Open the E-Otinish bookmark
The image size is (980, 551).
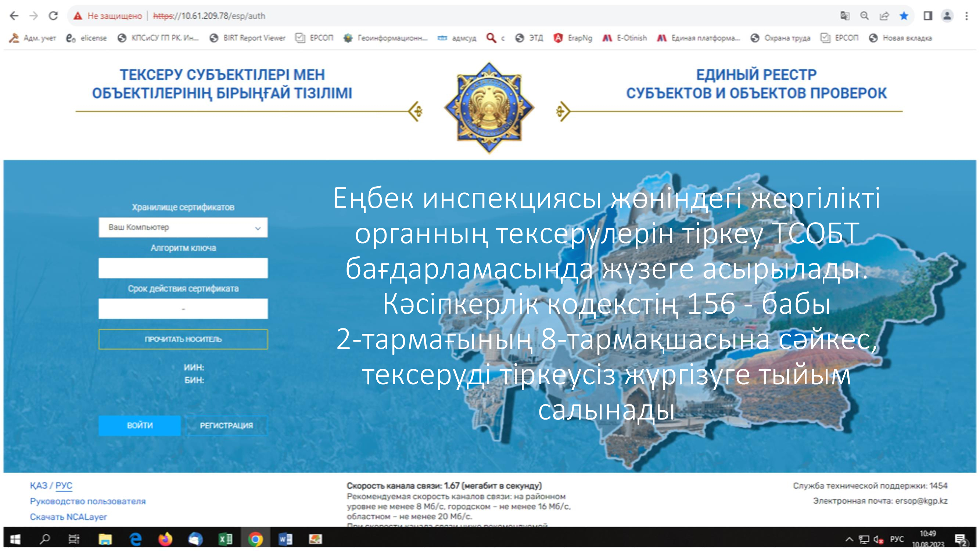click(x=625, y=38)
